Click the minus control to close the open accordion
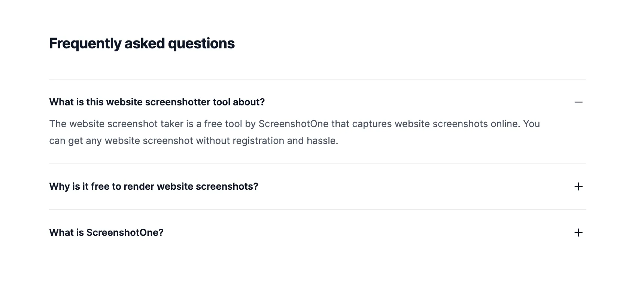This screenshot has height=291, width=644. coord(578,102)
